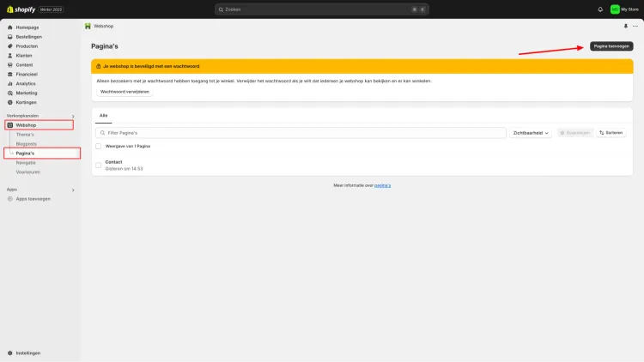The width and height of the screenshot is (644, 362).
Task: Click the Pagina toevoegen button
Action: [x=611, y=46]
